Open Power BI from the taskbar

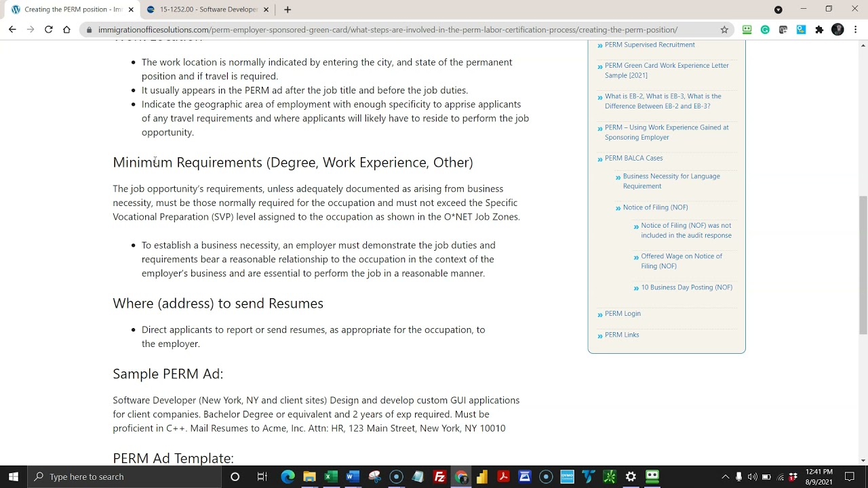pyautogui.click(x=482, y=476)
